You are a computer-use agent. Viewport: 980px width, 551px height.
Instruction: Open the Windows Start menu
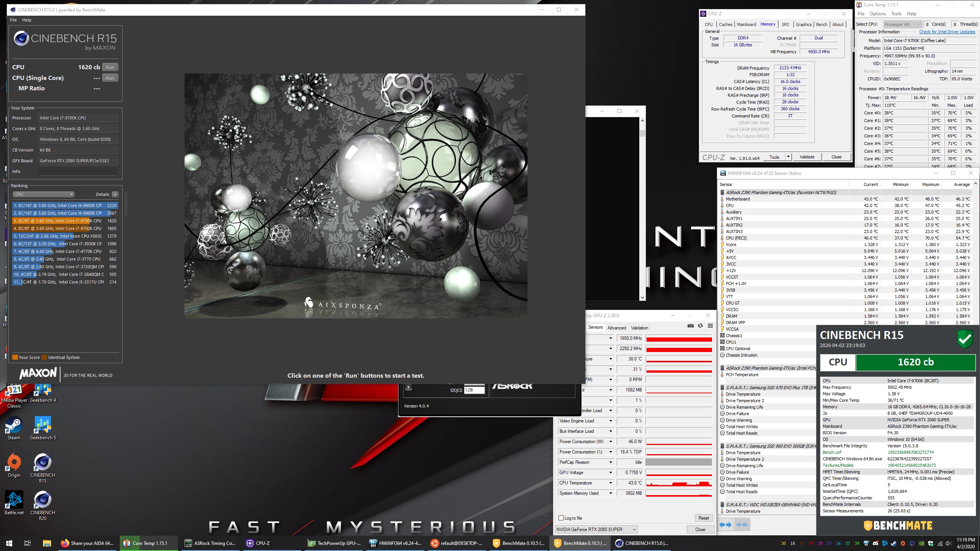(9, 543)
